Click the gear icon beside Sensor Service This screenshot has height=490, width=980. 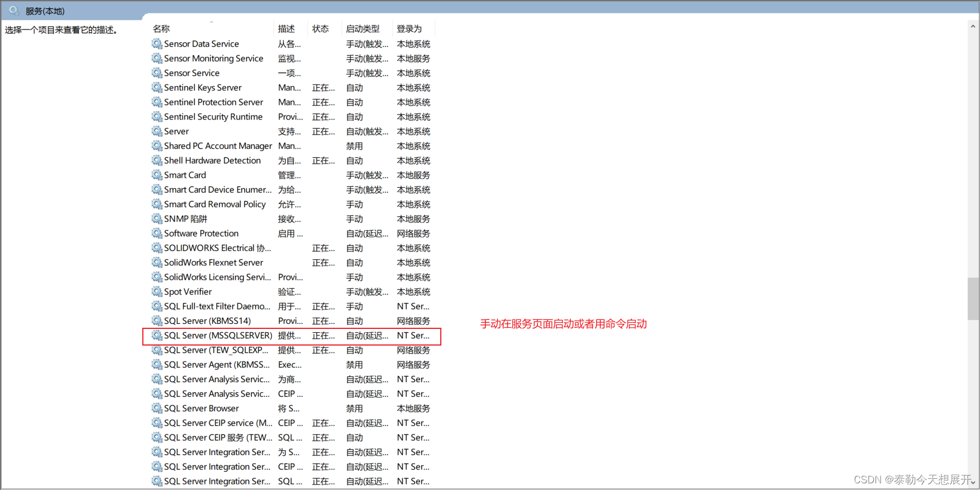tap(157, 73)
